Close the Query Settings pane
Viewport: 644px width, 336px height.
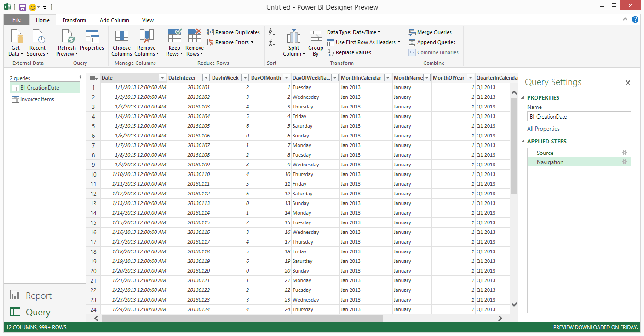[x=627, y=83]
